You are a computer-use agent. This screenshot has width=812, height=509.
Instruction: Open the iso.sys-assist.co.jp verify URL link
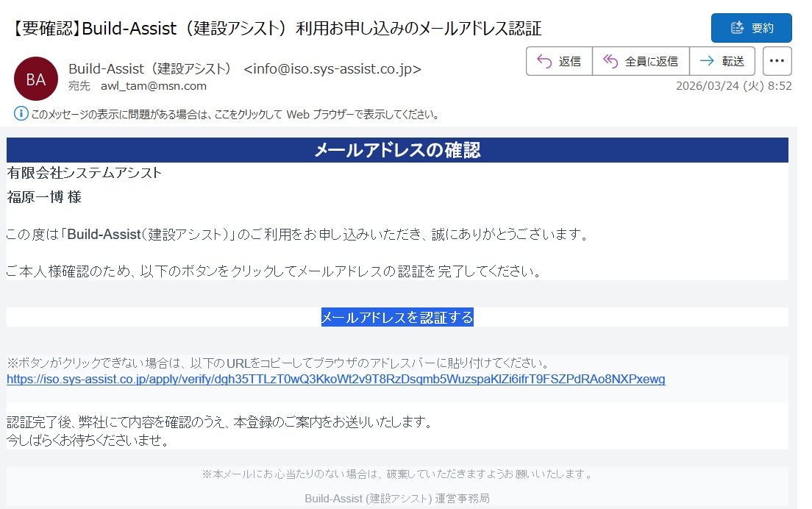pyautogui.click(x=335, y=380)
